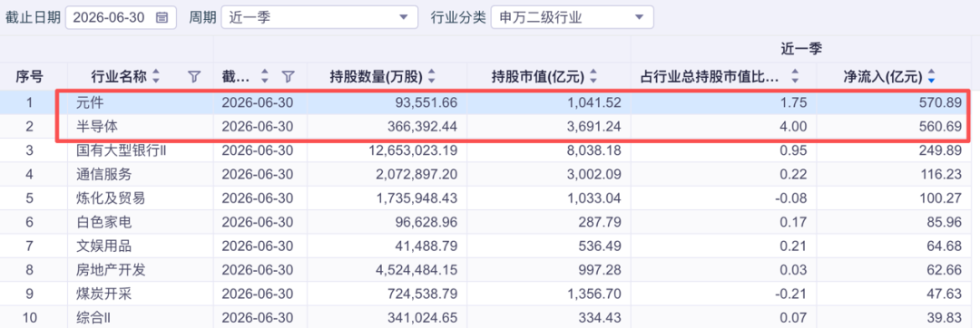980x328 pixels.
Task: Expand the 周期 近一季 dropdown
Action: pos(319,17)
